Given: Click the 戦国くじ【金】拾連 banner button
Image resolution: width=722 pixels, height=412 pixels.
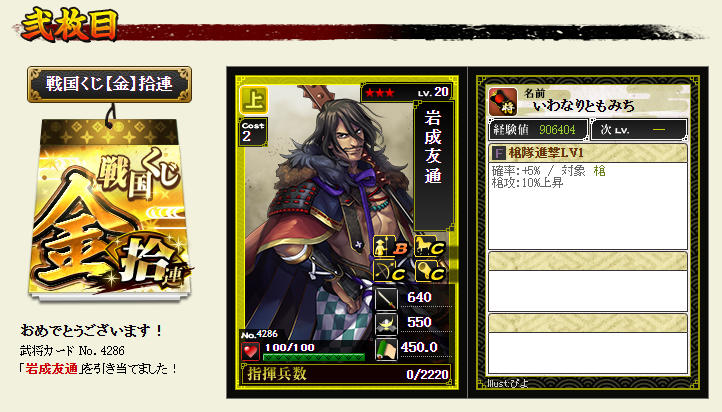Looking at the screenshot, I should [x=109, y=84].
